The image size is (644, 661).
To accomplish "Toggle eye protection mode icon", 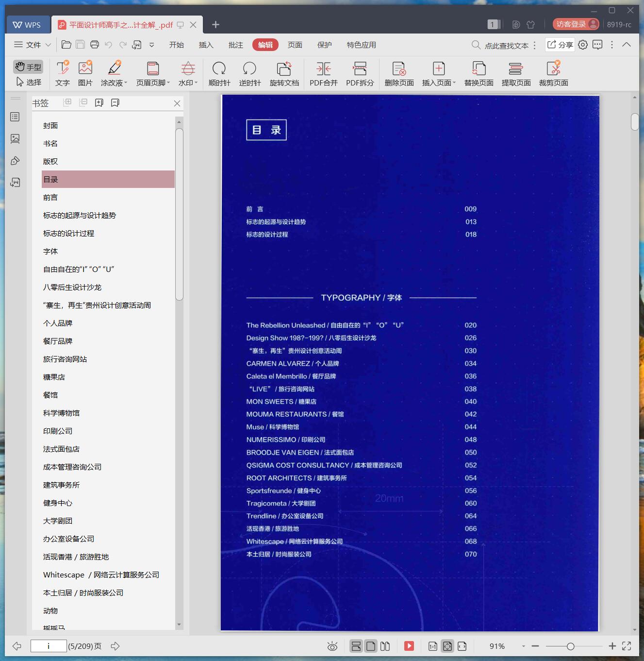I will [x=332, y=646].
